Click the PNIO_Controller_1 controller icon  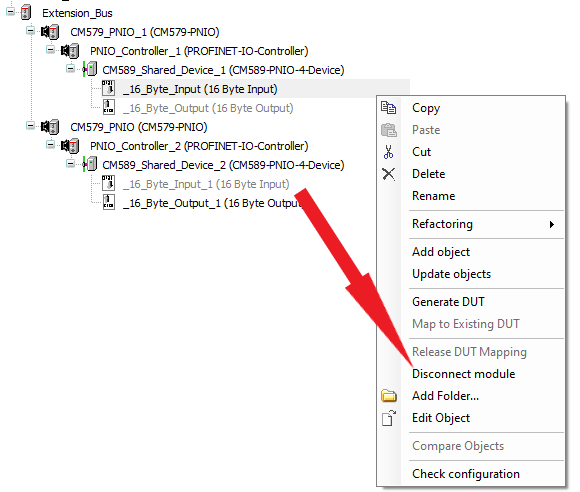pyautogui.click(x=70, y=51)
